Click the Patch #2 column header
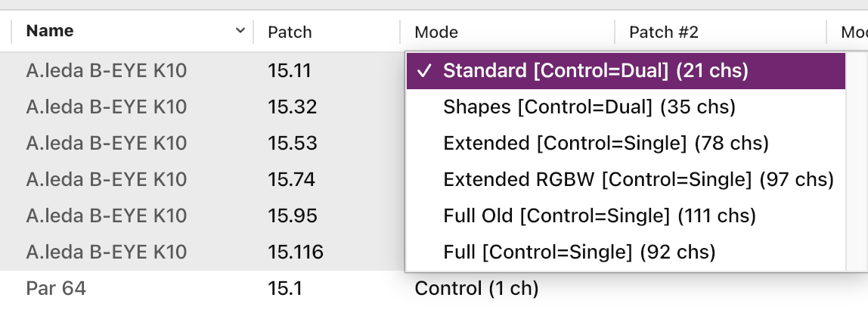The width and height of the screenshot is (868, 310). pyautogui.click(x=664, y=32)
